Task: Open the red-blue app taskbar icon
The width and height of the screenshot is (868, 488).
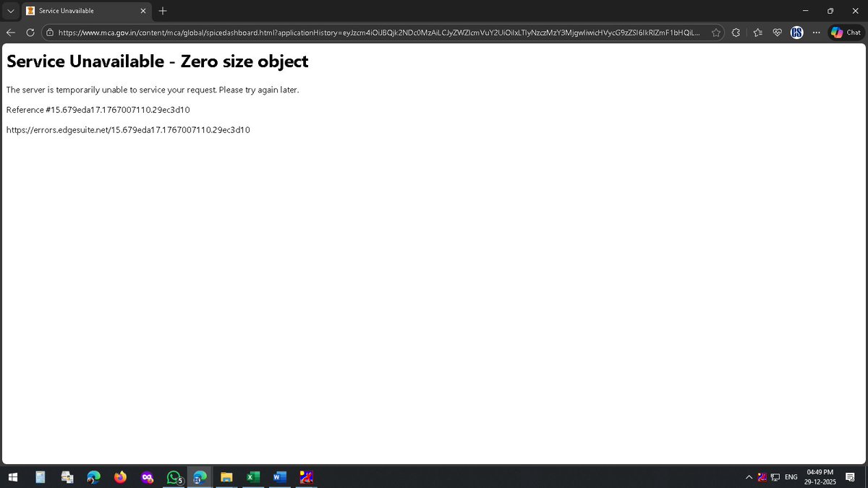Action: click(307, 477)
